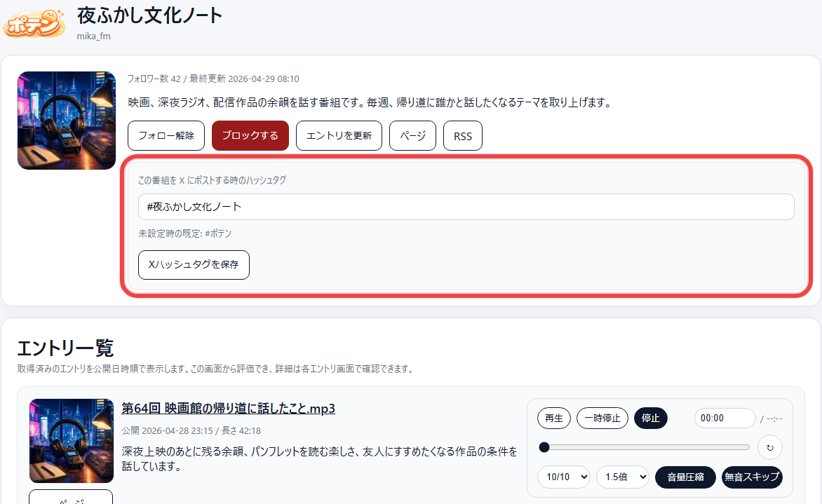Open the RSS feed button

point(462,136)
